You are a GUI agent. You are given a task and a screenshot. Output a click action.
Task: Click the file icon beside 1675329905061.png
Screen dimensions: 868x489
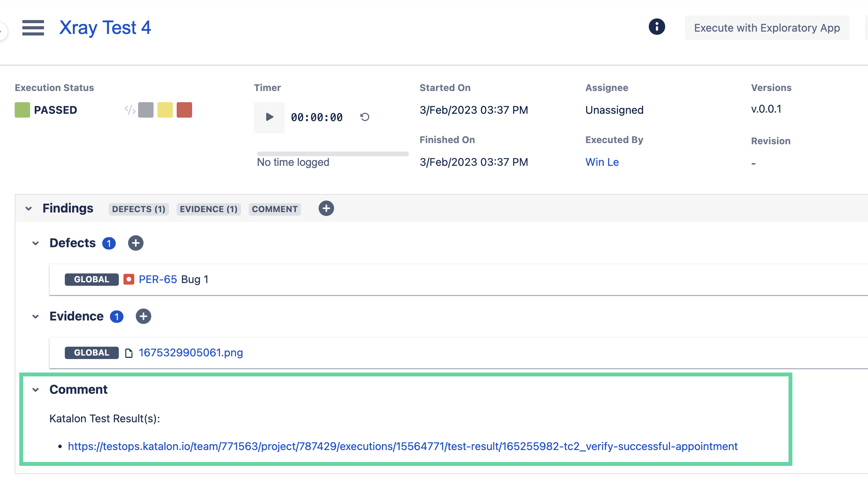(129, 352)
